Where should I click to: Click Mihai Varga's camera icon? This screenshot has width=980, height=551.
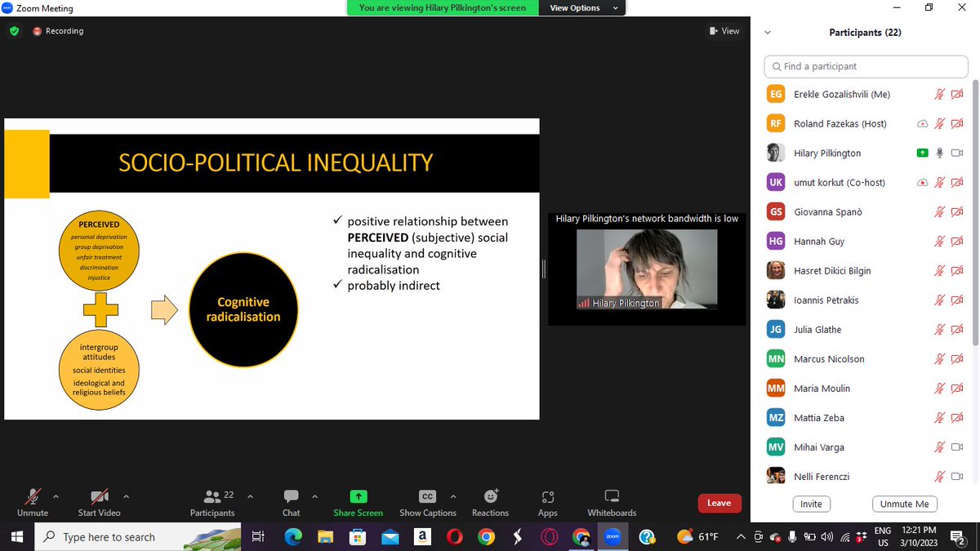pos(957,447)
